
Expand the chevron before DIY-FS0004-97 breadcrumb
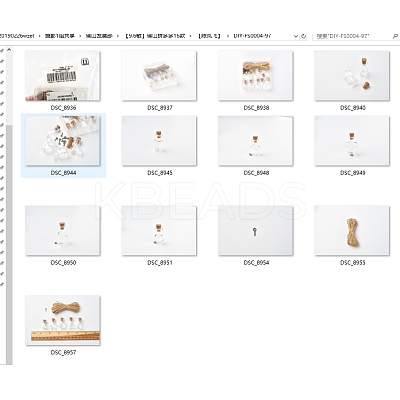(228, 36)
